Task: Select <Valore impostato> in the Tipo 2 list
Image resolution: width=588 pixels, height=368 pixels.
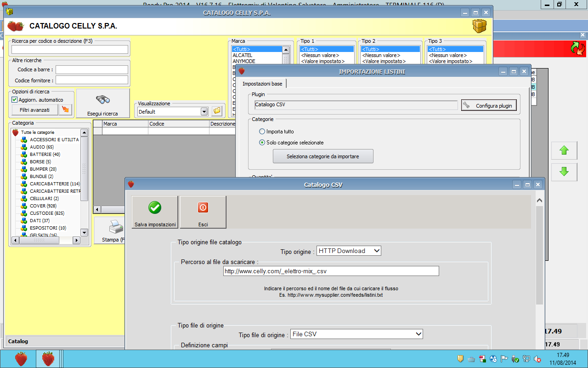Action: pyautogui.click(x=390, y=61)
